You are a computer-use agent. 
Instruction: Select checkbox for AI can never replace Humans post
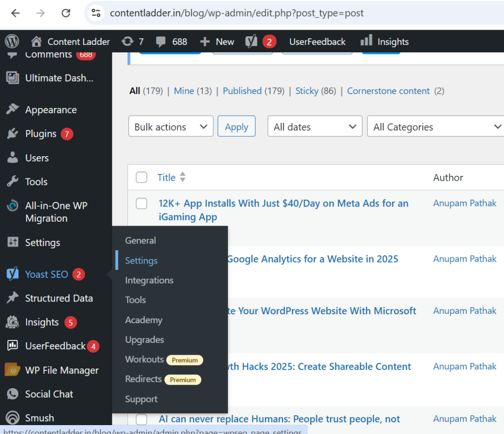pos(142,419)
